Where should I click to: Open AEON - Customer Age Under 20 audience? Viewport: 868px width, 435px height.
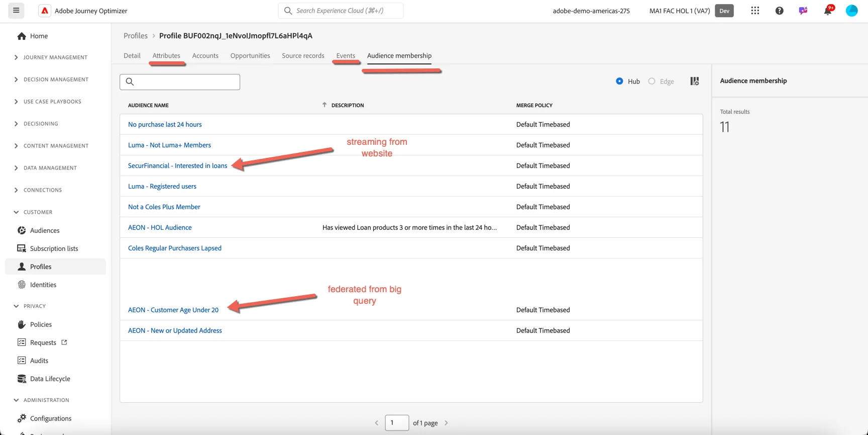tap(173, 310)
